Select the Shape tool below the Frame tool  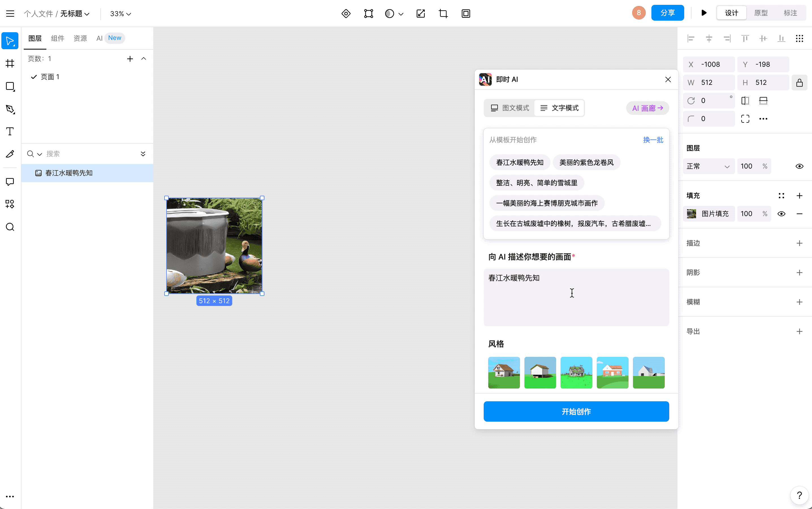pos(10,87)
